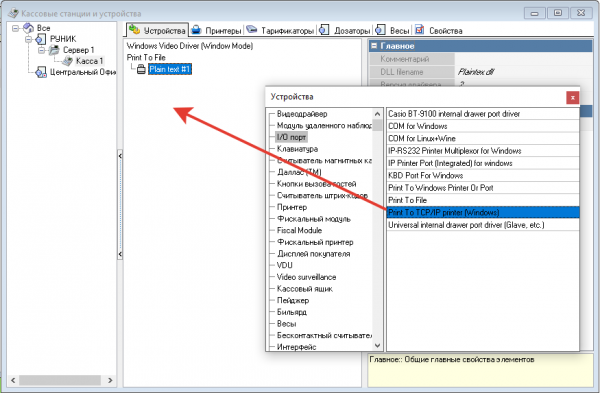
Task: Select Fiscal Module category
Action: 299,230
